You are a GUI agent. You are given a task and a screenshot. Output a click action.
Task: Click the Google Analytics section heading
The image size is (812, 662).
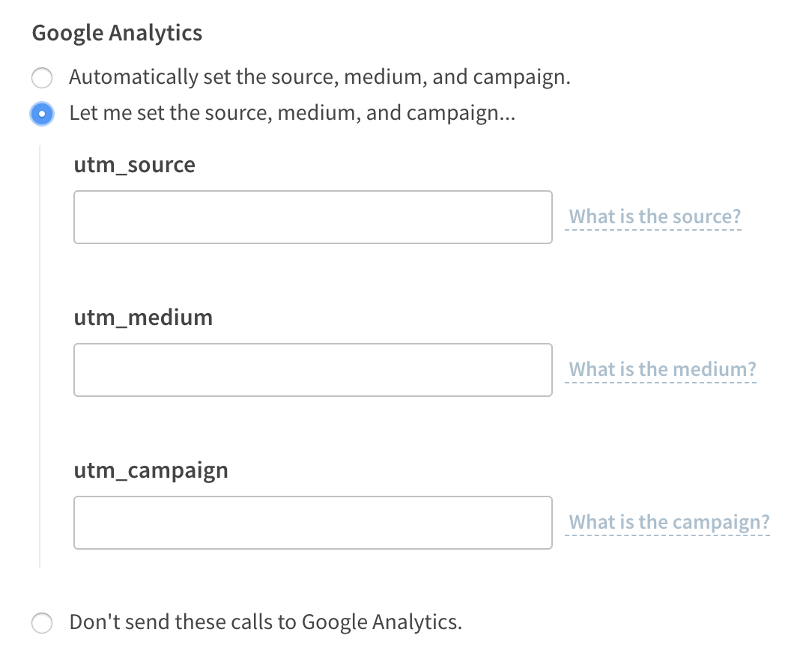(117, 34)
